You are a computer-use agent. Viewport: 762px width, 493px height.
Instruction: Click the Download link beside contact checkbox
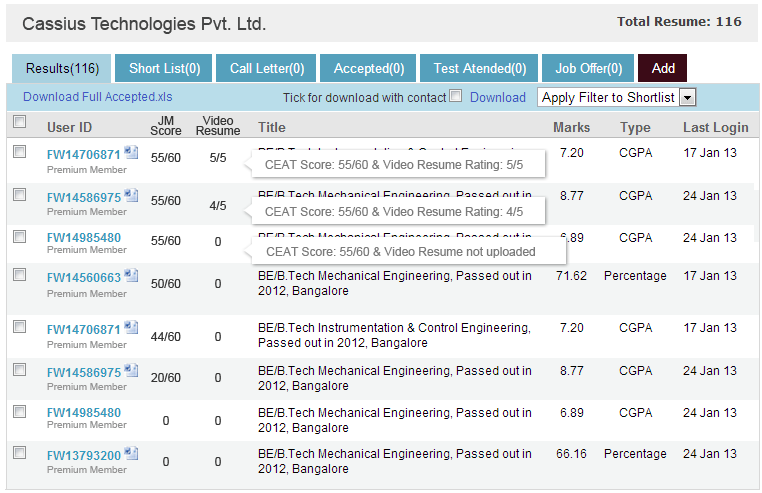tap(497, 97)
